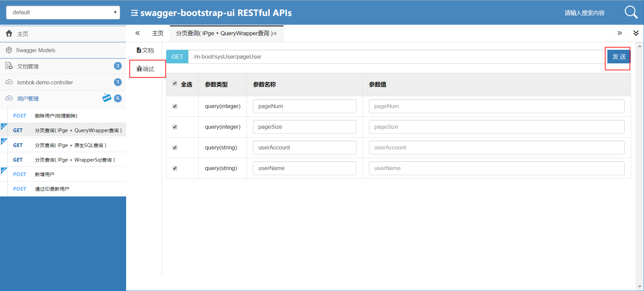Click the pageSize parameter value field
Viewport: 644px width, 291px height.
click(x=496, y=127)
